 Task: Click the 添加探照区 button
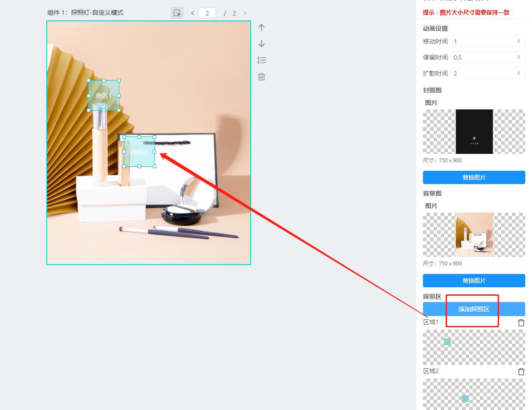[x=474, y=309]
